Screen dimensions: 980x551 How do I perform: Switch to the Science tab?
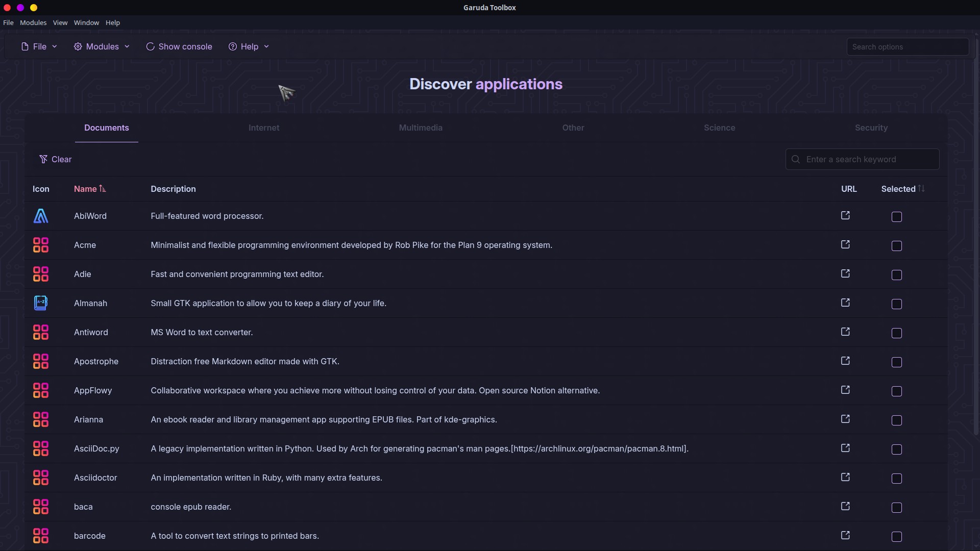click(720, 128)
